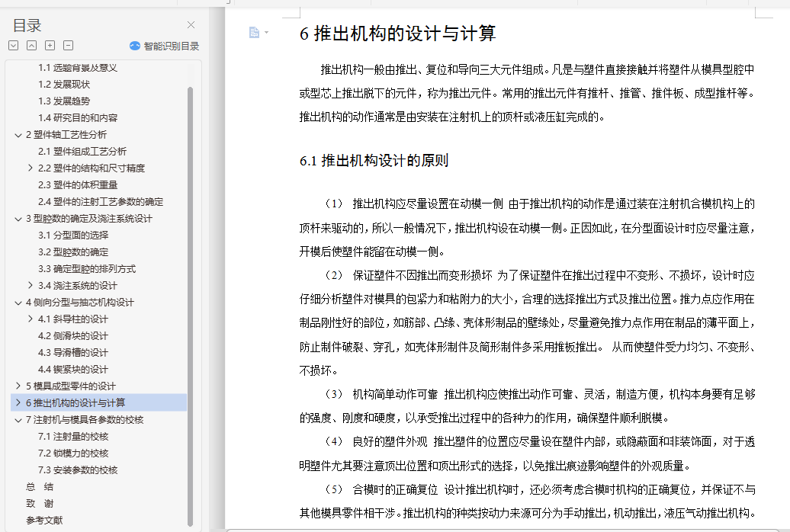Jump to 5 模具成型零件的设计
The height and width of the screenshot is (532, 790).
point(70,386)
